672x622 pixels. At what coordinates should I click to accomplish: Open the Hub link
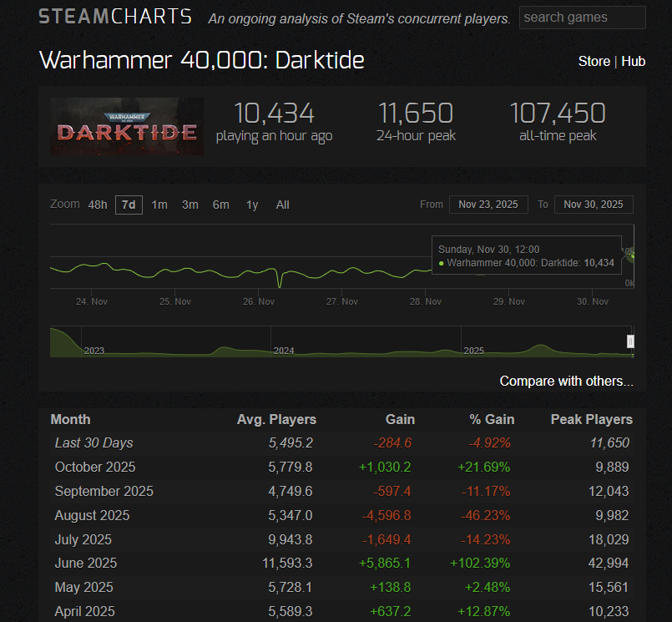(633, 61)
